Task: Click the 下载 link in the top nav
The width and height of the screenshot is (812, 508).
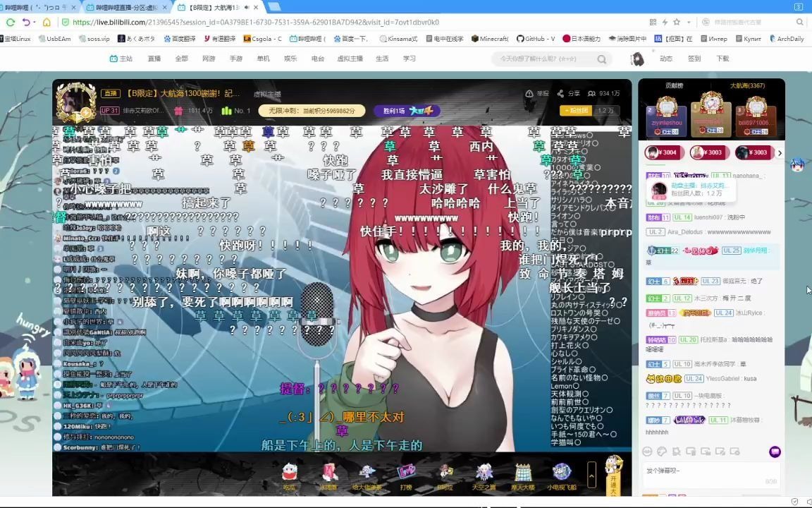Action: (x=722, y=59)
